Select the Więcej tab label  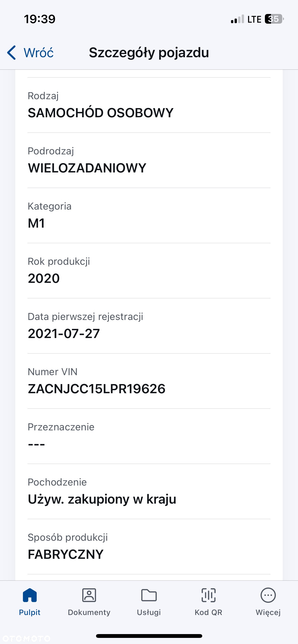(x=268, y=612)
